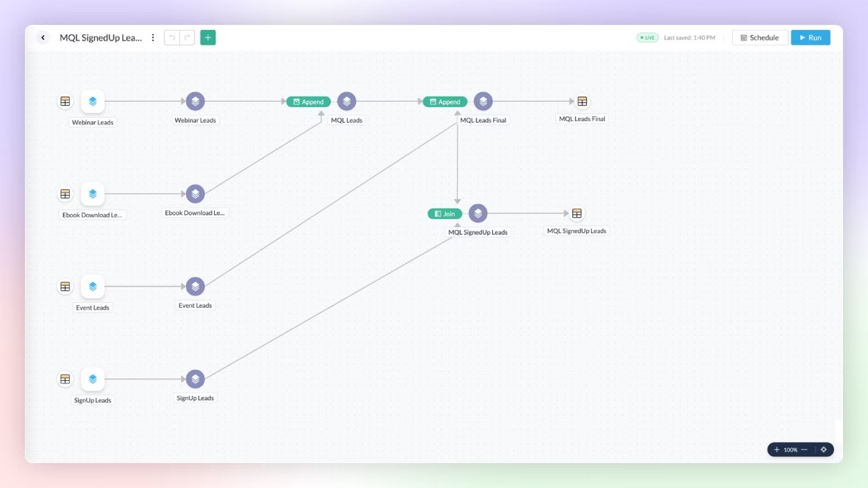Image resolution: width=868 pixels, height=488 pixels.
Task: Zoom in with the plus control
Action: (x=776, y=450)
